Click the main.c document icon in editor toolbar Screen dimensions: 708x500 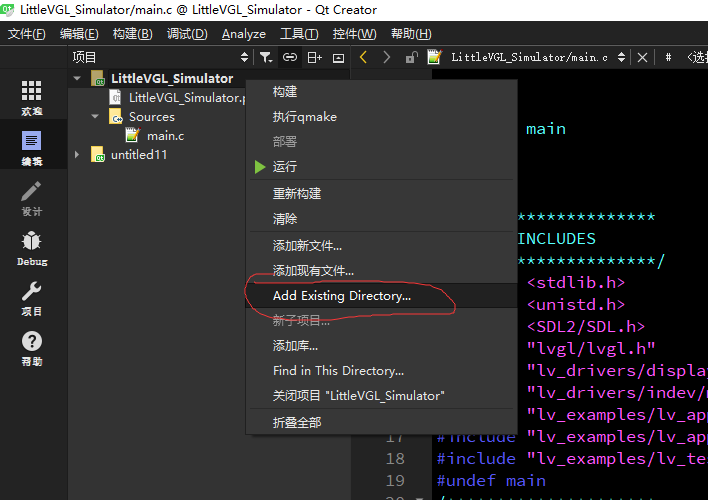[x=434, y=57]
